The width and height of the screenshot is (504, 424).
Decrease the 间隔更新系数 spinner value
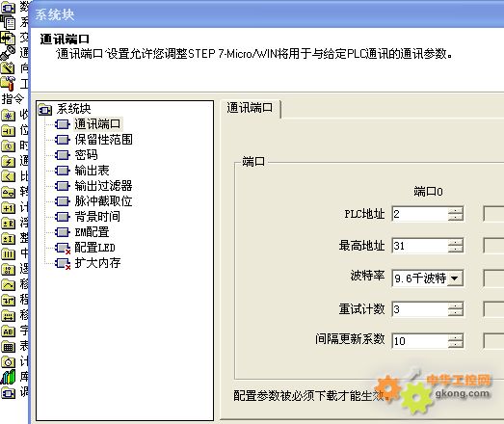click(456, 344)
